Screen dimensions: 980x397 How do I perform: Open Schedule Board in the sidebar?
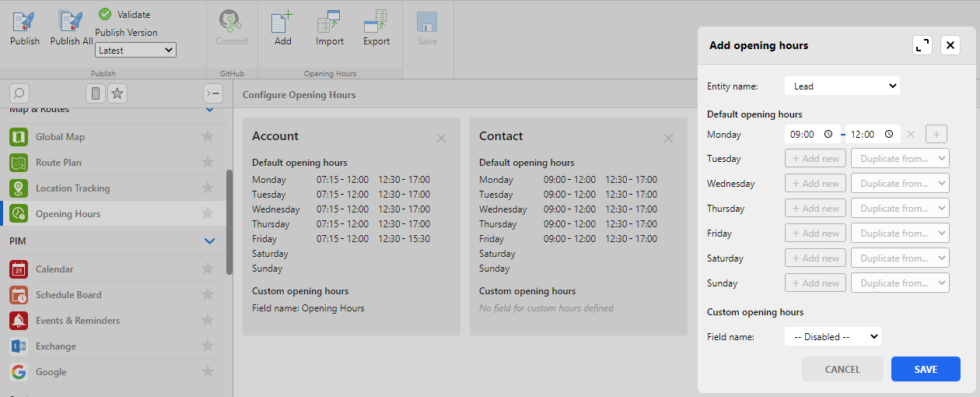click(68, 295)
